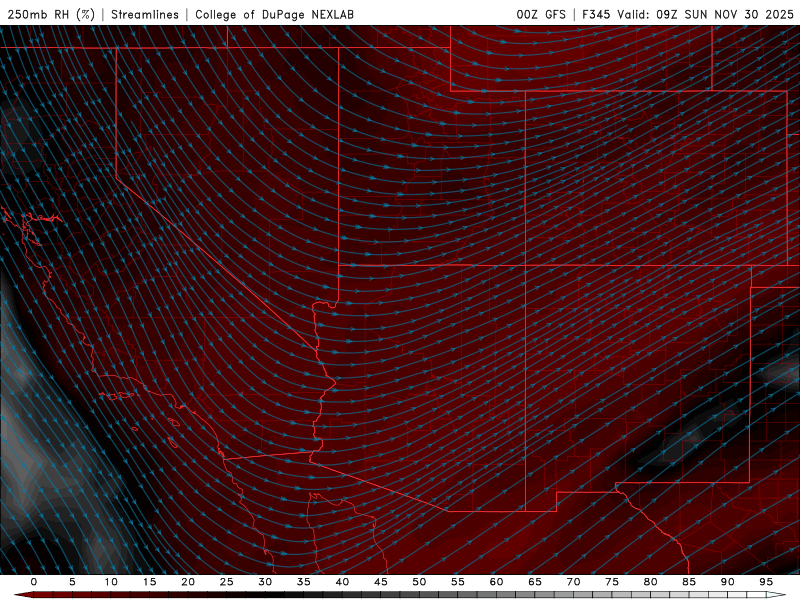Click the colorbar label "90"
800x600 pixels.
(x=727, y=582)
